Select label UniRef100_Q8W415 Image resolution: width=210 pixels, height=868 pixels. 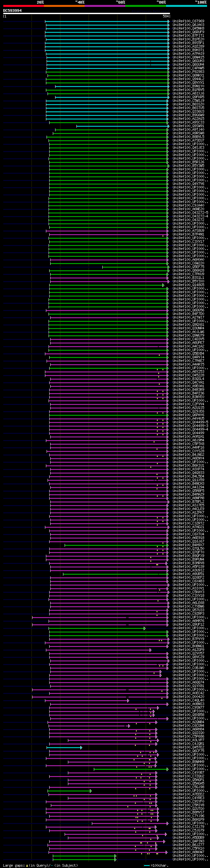(188, 57)
